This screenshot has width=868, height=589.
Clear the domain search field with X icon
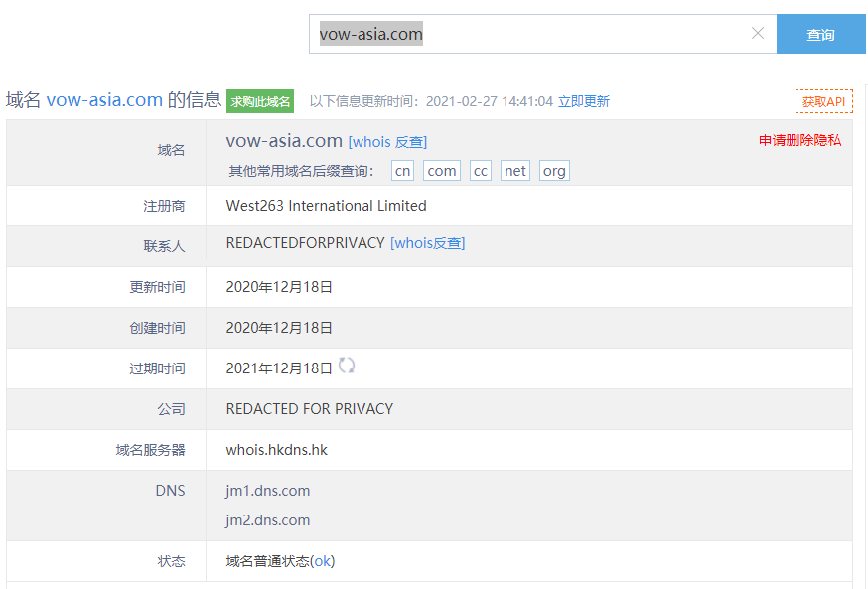click(758, 34)
